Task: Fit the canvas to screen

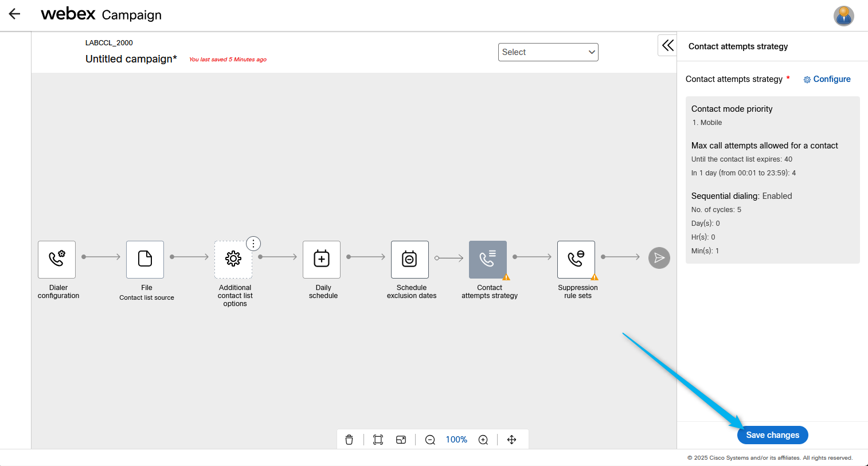Action: [378, 440]
